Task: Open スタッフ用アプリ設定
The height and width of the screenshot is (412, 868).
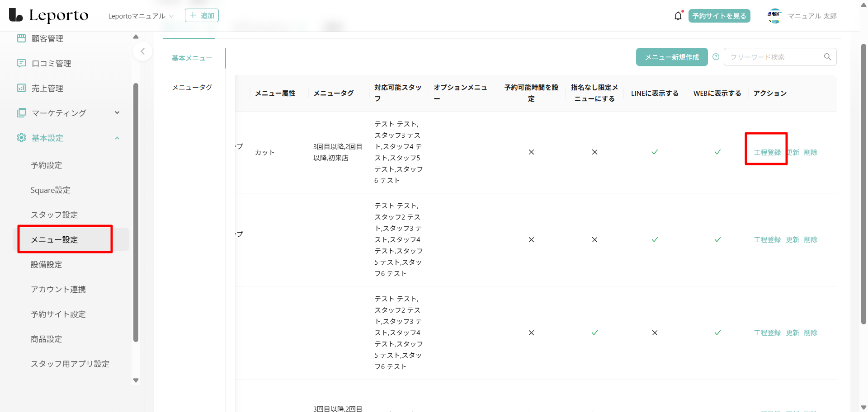Action: coord(70,364)
